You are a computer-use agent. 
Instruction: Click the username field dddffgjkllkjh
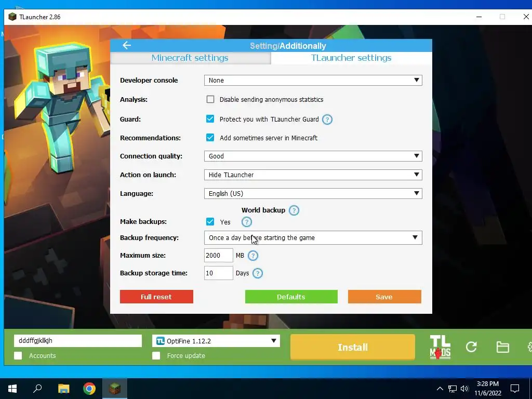[x=78, y=341]
